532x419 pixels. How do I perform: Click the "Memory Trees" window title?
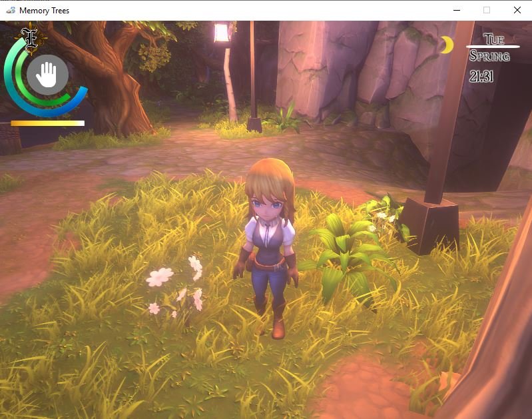[x=44, y=11]
